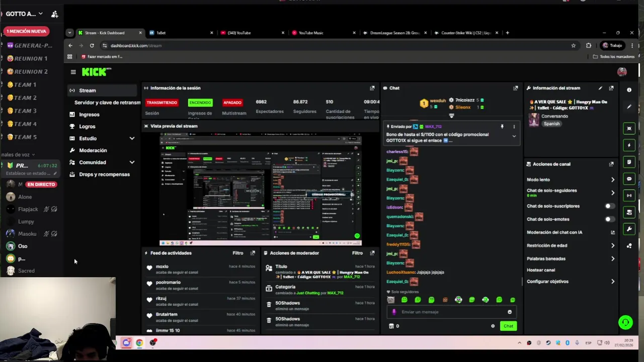This screenshot has width=644, height=362.
Task: Open Chat de solo-seguidores options arrow
Action: click(x=612, y=193)
